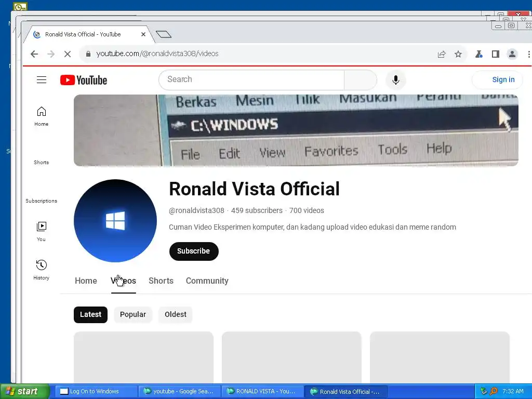Switch to channel Home tab

point(86,281)
